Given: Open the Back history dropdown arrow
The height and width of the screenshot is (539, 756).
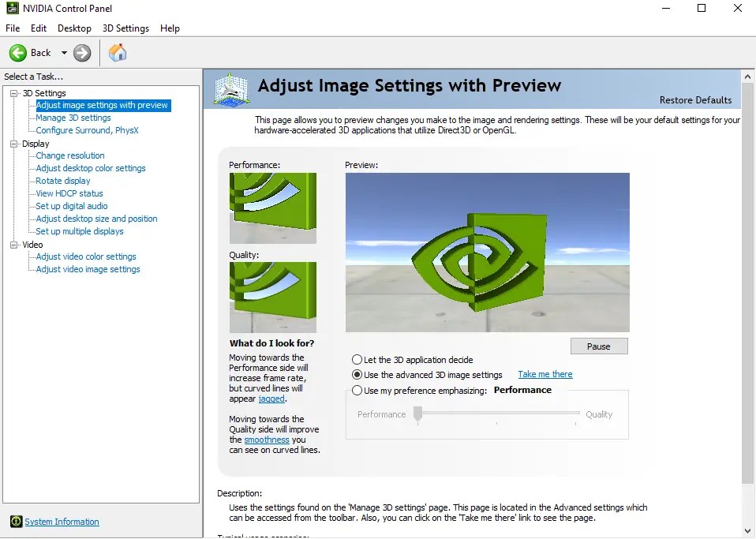Looking at the screenshot, I should point(64,53).
